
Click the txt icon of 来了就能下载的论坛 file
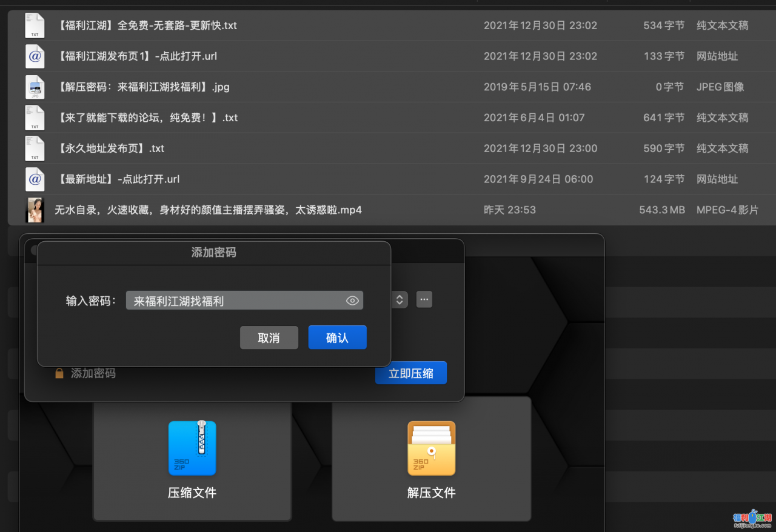(x=35, y=118)
